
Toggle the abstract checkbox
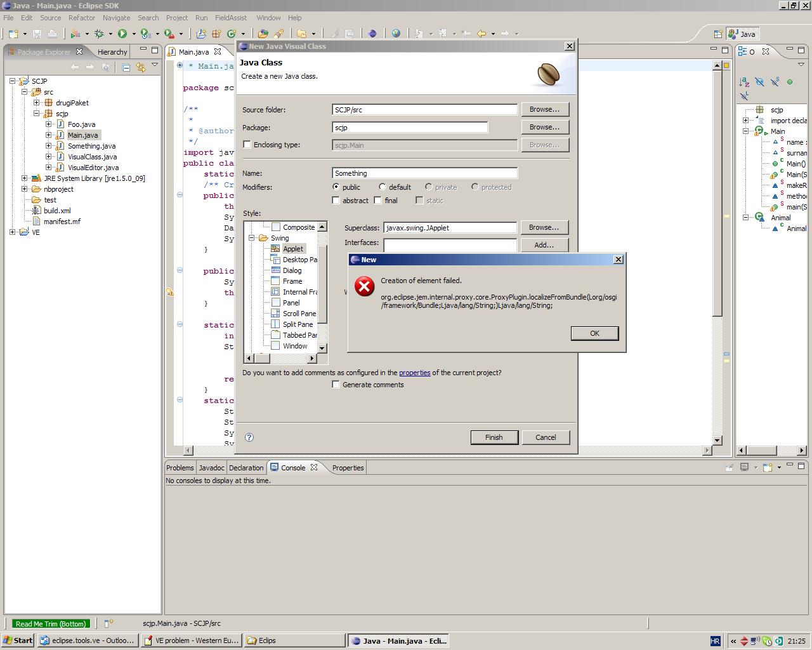tap(336, 201)
